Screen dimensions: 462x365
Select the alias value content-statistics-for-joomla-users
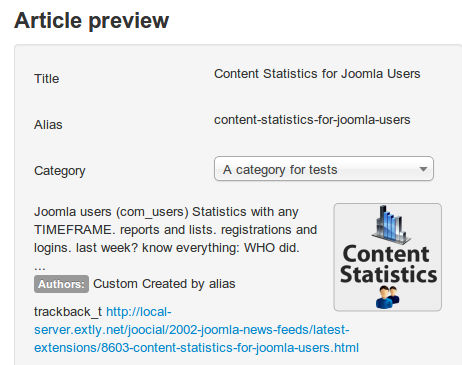pos(312,120)
